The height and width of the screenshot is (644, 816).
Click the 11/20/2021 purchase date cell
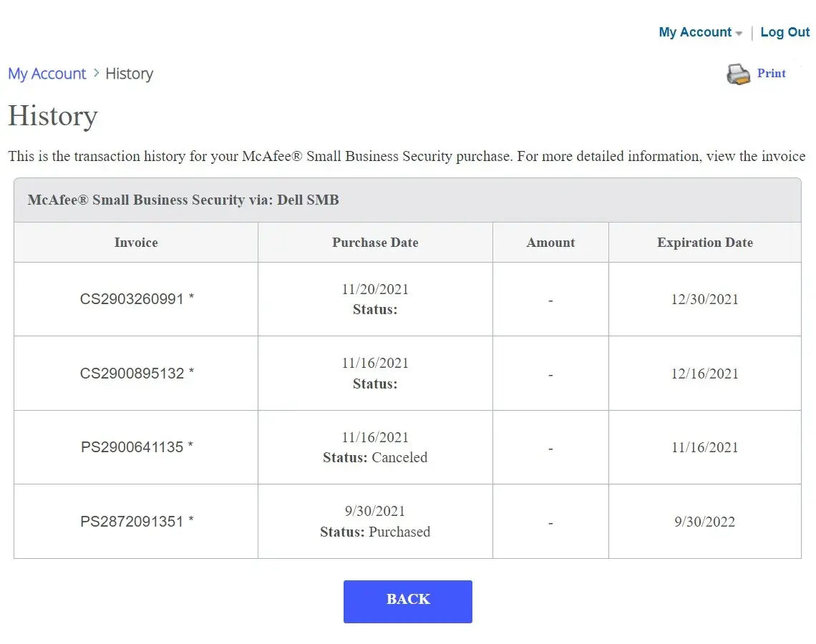(x=375, y=290)
